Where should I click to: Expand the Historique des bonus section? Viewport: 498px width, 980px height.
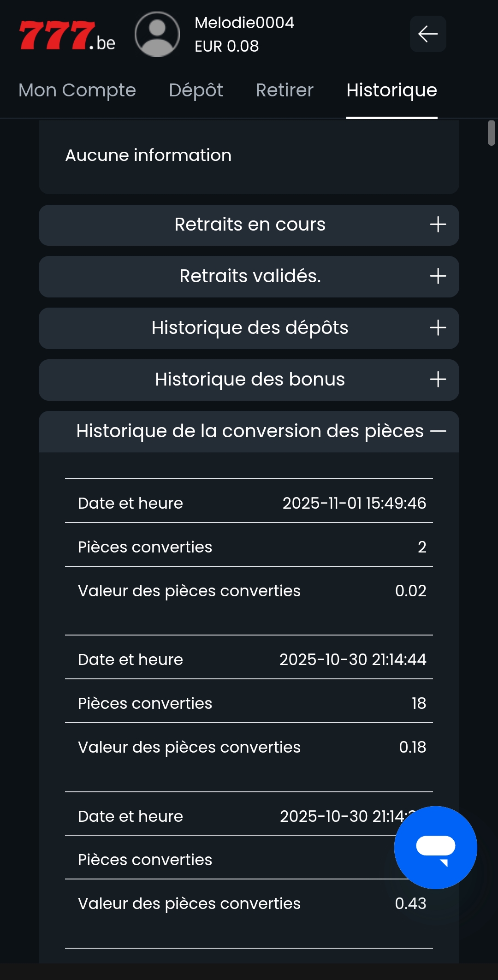pyautogui.click(x=249, y=380)
